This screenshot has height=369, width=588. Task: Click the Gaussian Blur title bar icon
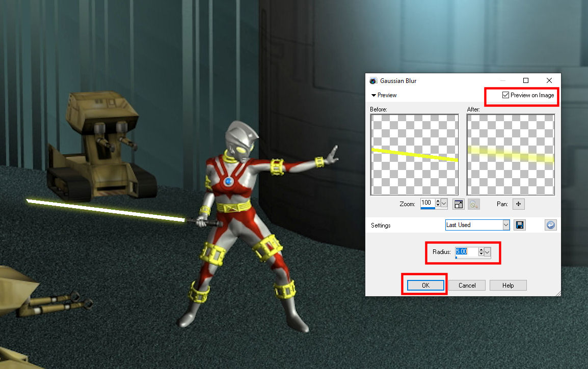pos(373,81)
